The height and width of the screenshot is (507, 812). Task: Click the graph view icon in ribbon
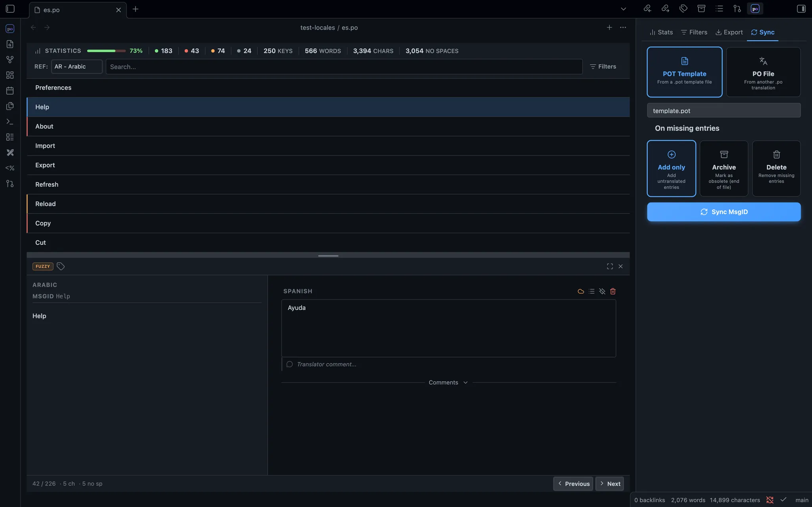click(10, 60)
